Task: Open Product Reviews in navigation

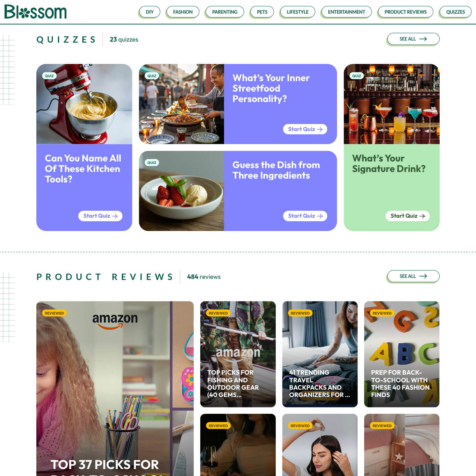Action: [405, 12]
